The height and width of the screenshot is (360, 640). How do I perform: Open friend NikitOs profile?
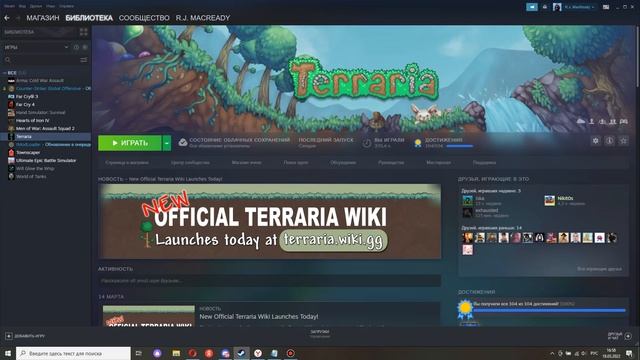pyautogui.click(x=565, y=198)
